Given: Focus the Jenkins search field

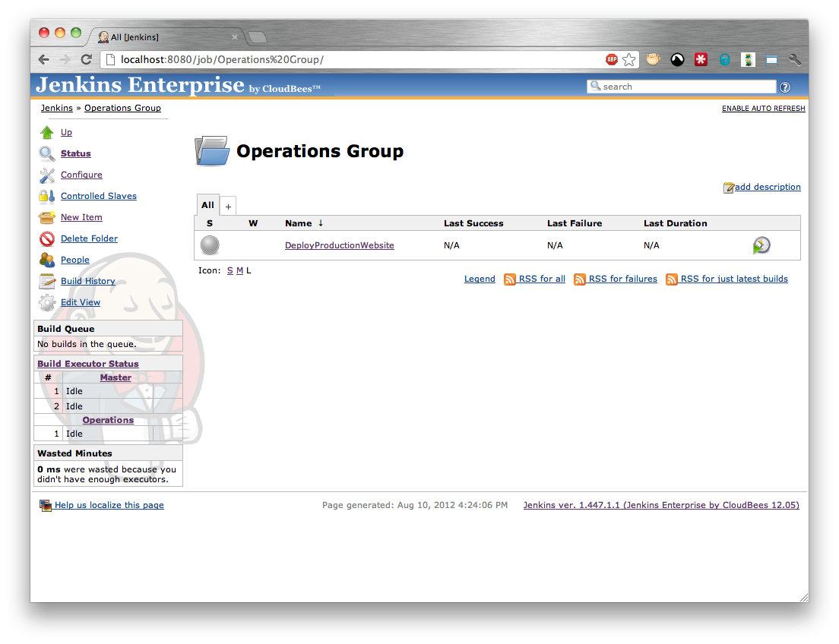Looking at the screenshot, I should pyautogui.click(x=681, y=87).
